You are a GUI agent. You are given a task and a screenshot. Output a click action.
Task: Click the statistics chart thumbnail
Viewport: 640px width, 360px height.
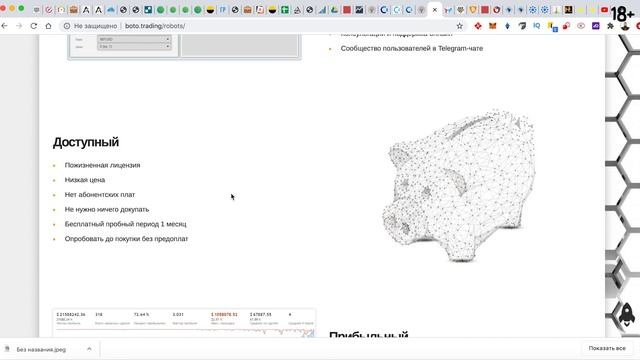(184, 323)
